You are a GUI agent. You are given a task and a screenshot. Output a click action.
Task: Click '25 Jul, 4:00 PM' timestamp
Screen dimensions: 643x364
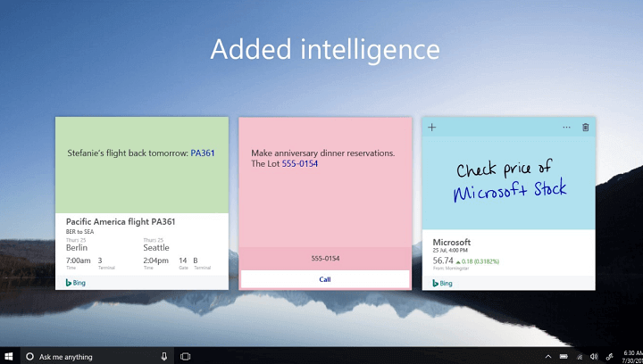pyautogui.click(x=450, y=250)
